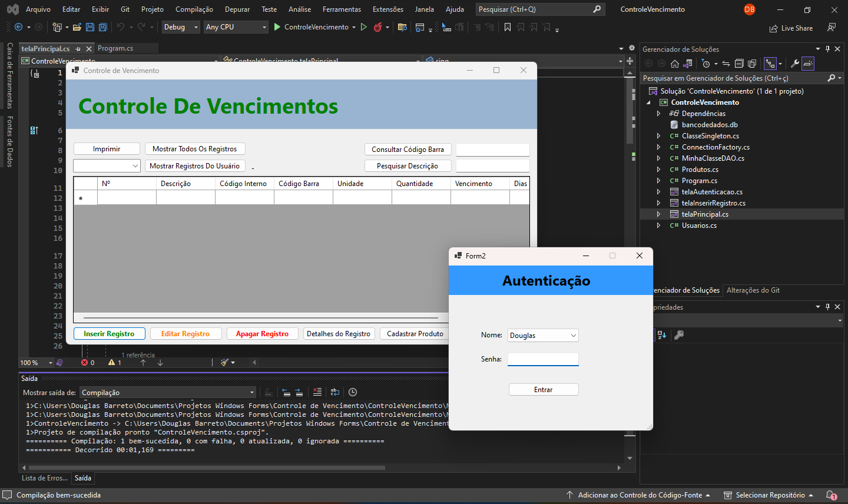Switch to Lista de Erros tab
Image resolution: width=848 pixels, height=504 pixels.
(x=45, y=478)
